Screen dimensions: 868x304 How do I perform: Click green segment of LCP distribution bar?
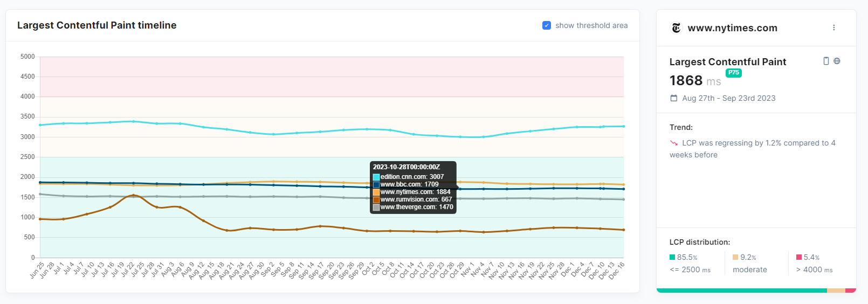pos(742,291)
